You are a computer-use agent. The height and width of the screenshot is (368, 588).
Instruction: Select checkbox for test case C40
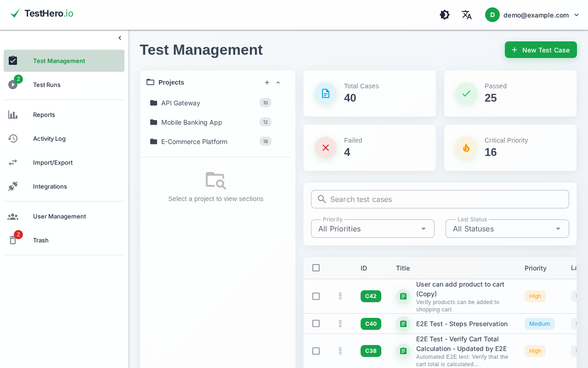(316, 323)
